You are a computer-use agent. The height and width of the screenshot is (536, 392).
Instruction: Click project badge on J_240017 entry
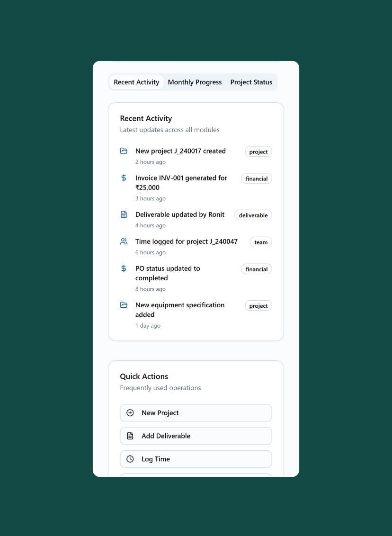coord(258,152)
